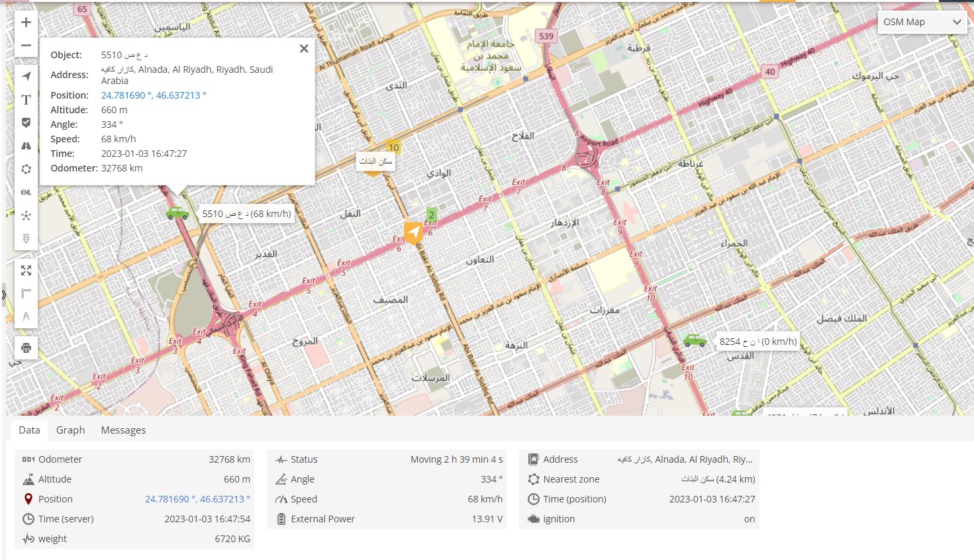Click the green car marker 8254
Screen dimensions: 974x560
(x=695, y=341)
